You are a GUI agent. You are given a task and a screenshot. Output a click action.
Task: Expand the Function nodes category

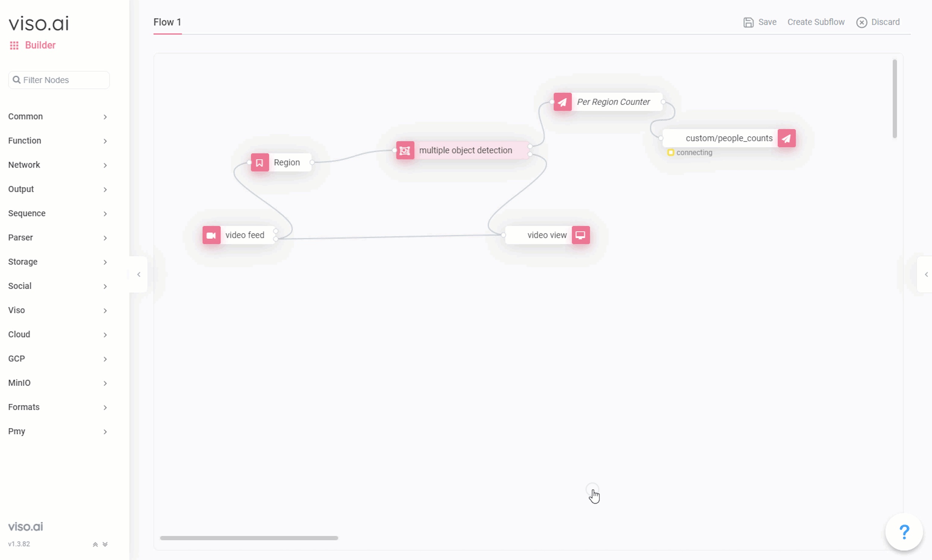[58, 140]
